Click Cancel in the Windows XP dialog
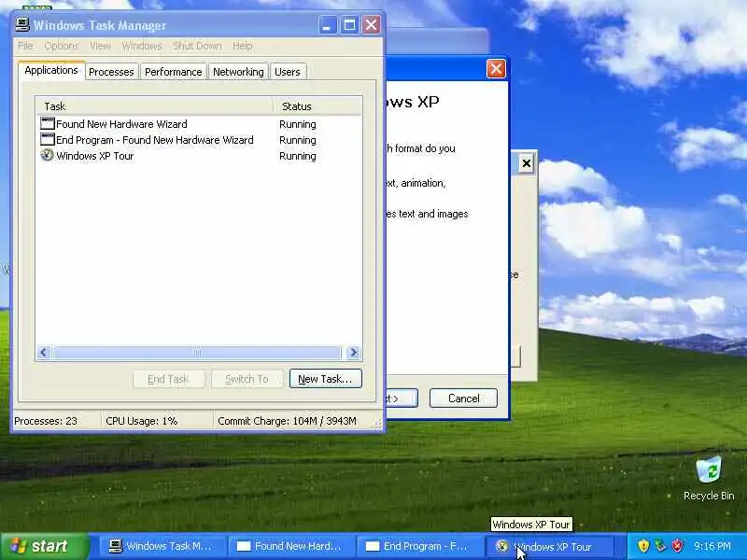747x560 pixels. click(463, 399)
